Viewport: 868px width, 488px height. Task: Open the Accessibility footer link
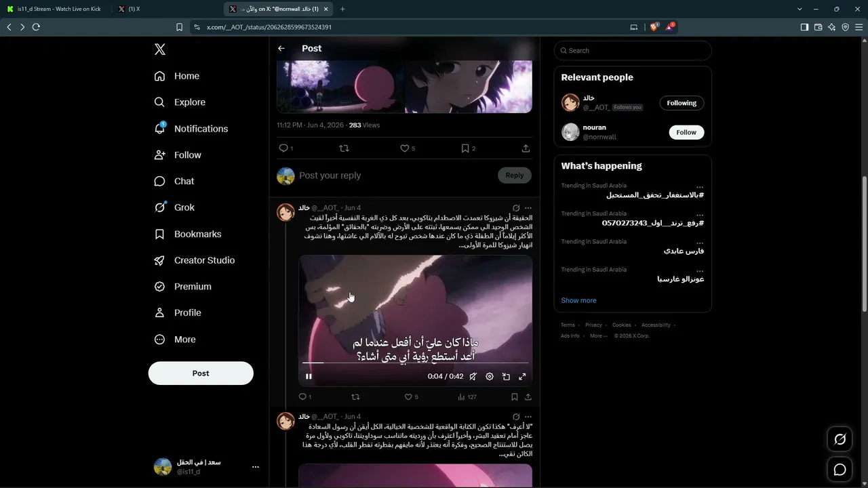point(656,325)
